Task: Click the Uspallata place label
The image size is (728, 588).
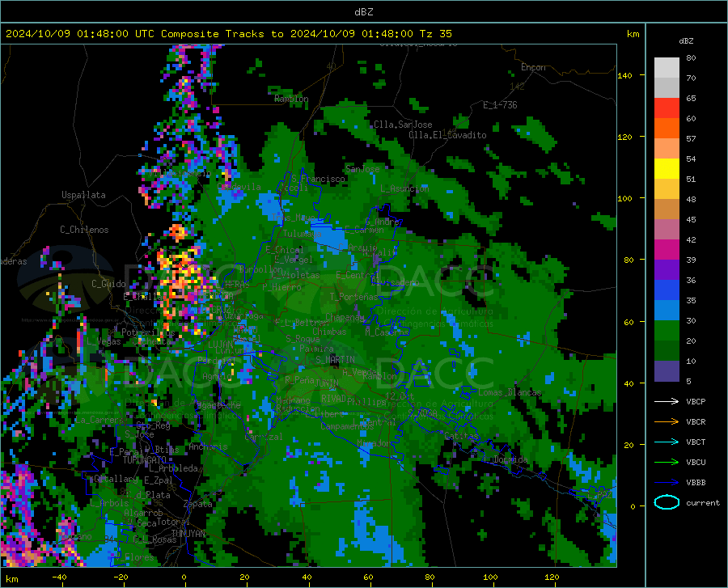Action: click(83, 196)
